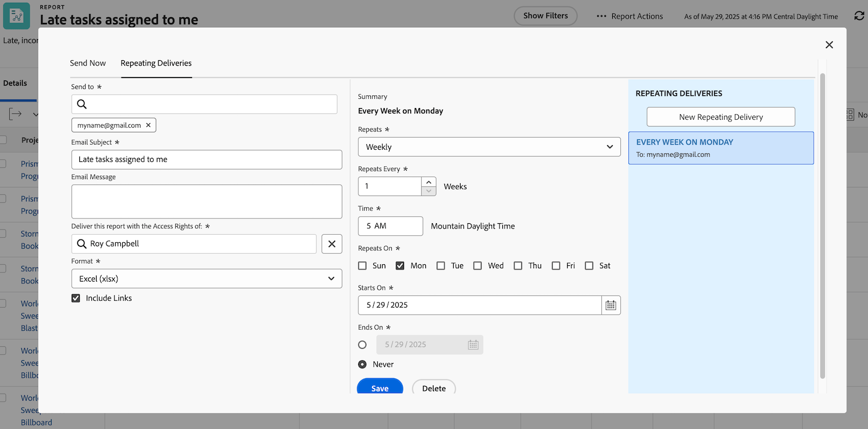868x429 pixels.
Task: Uncheck the Include Links option
Action: (75, 298)
